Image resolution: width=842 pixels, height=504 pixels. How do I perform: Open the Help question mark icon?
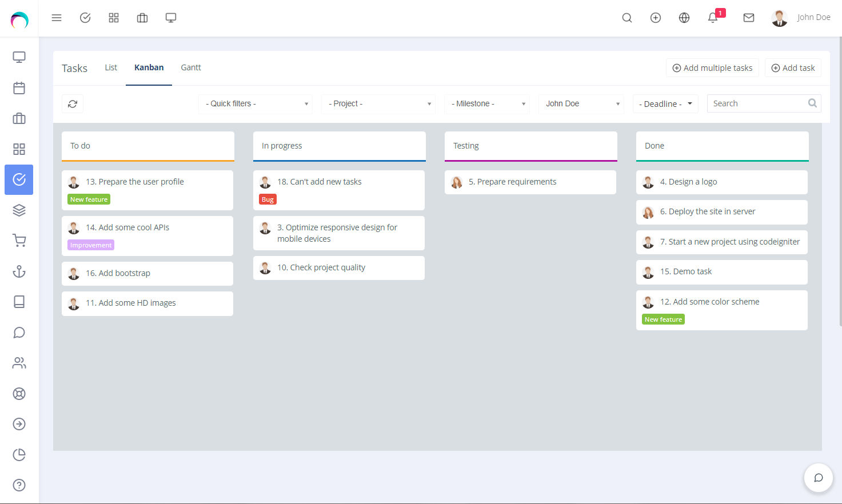(x=19, y=485)
